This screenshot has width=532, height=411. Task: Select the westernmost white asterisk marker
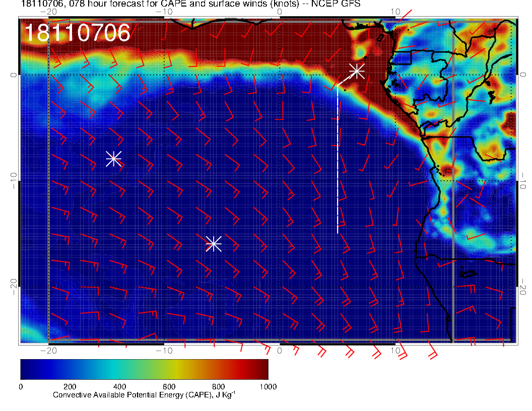113,158
